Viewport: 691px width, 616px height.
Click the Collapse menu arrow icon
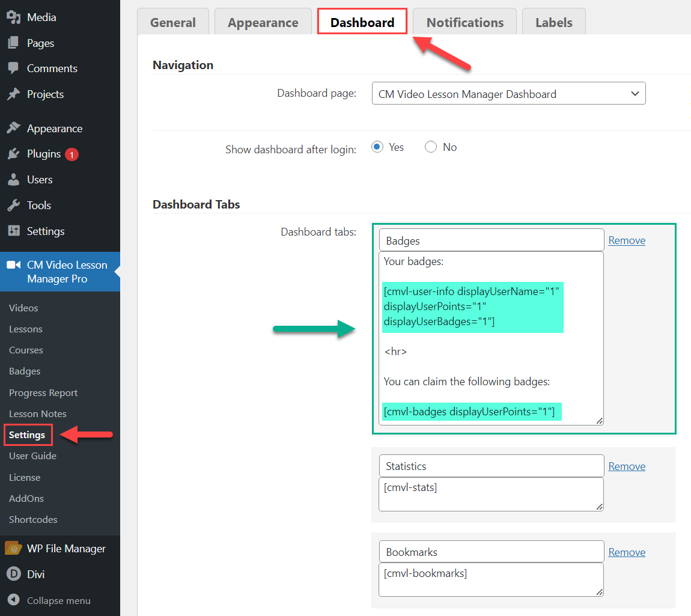[14, 600]
